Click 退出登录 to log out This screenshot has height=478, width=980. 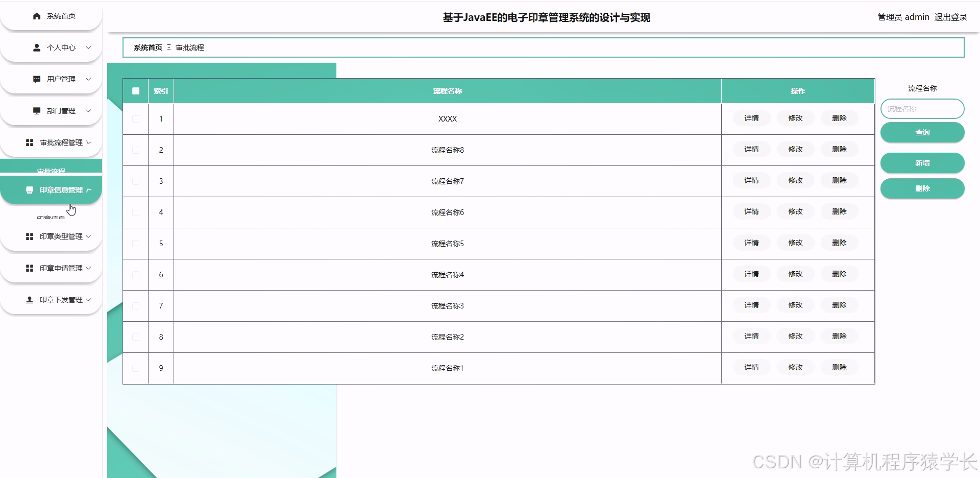(951, 17)
